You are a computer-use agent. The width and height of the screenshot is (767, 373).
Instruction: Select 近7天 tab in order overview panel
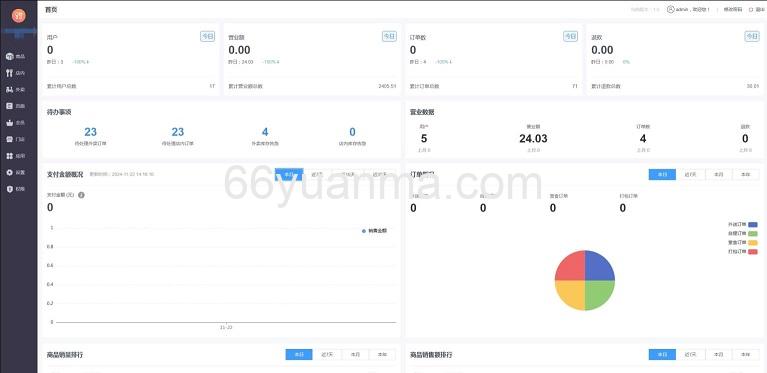(690, 175)
